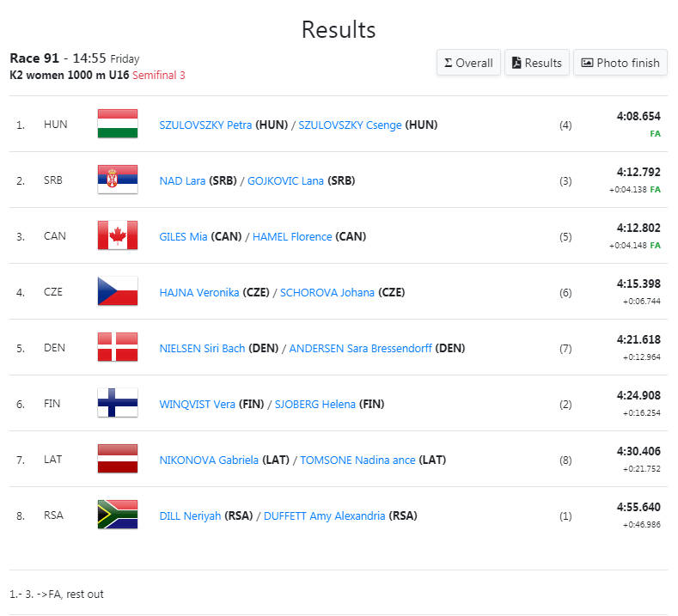Open the Overall standings button
This screenshot has height=616, width=678.
pos(468,63)
